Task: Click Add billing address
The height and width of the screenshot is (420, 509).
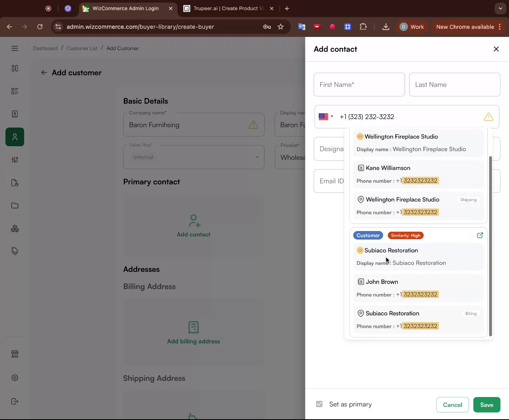Action: pyautogui.click(x=193, y=341)
